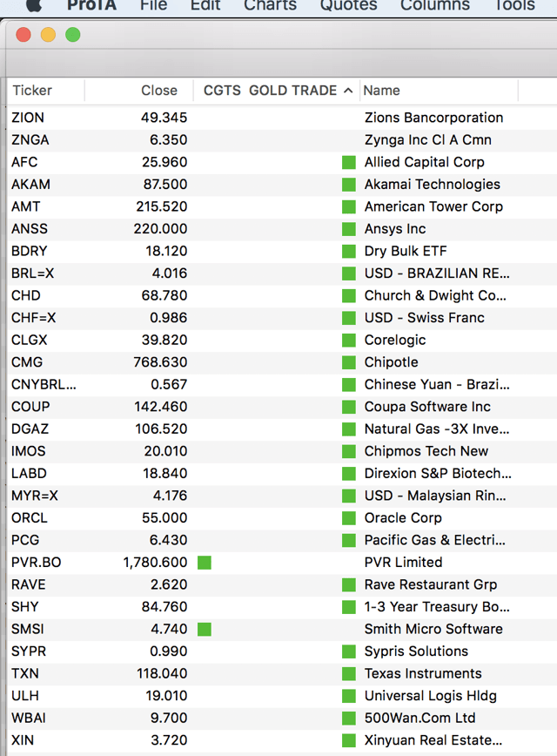The width and height of the screenshot is (557, 756).
Task: Select the SYPR ticker
Action: click(29, 651)
